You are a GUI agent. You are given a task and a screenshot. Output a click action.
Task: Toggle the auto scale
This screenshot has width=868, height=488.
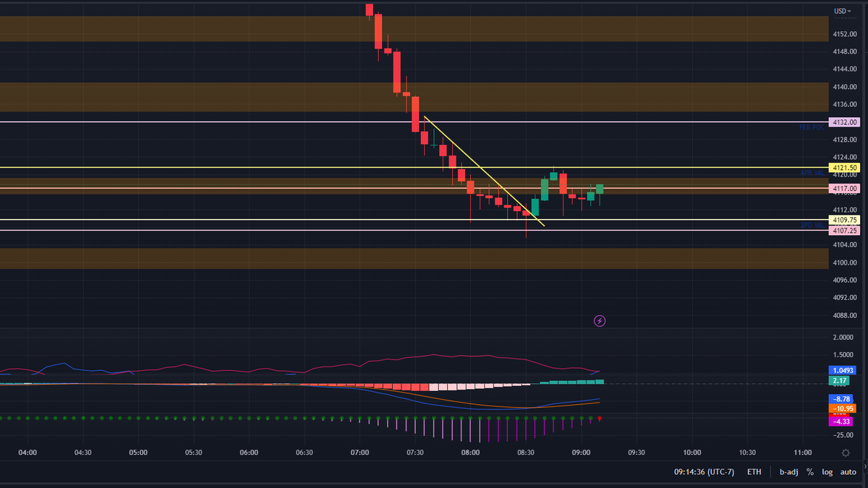coord(848,472)
